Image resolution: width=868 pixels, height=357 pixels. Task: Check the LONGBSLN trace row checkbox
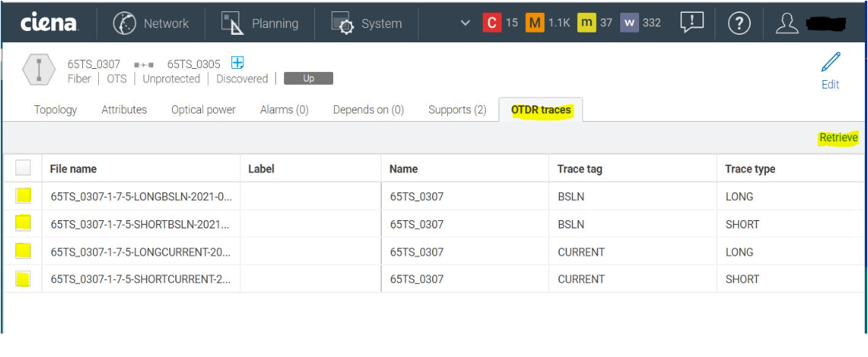point(23,195)
